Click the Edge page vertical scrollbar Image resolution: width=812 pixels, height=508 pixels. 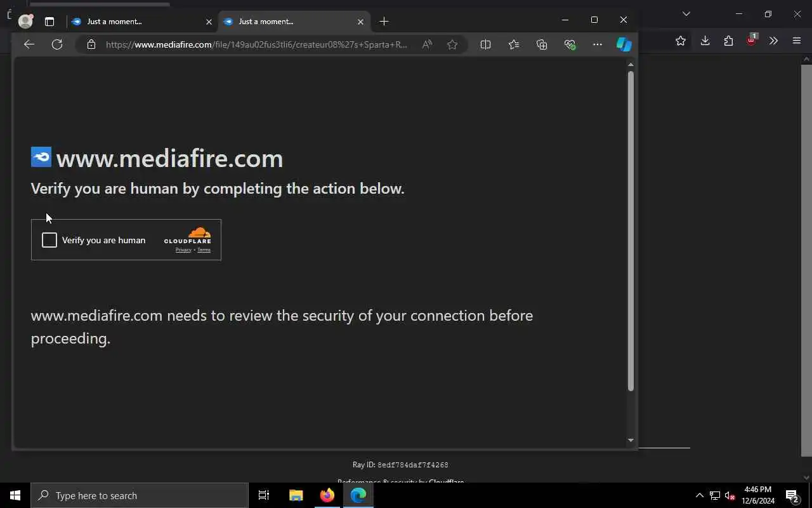coord(631,231)
